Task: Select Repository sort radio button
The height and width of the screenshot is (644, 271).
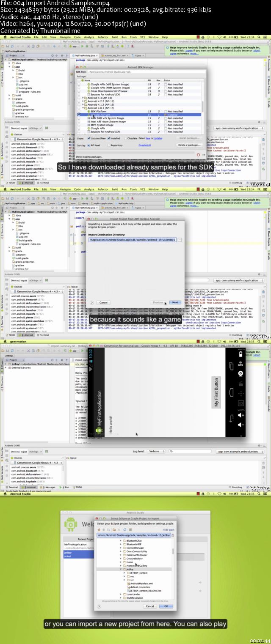Action: click(108, 145)
